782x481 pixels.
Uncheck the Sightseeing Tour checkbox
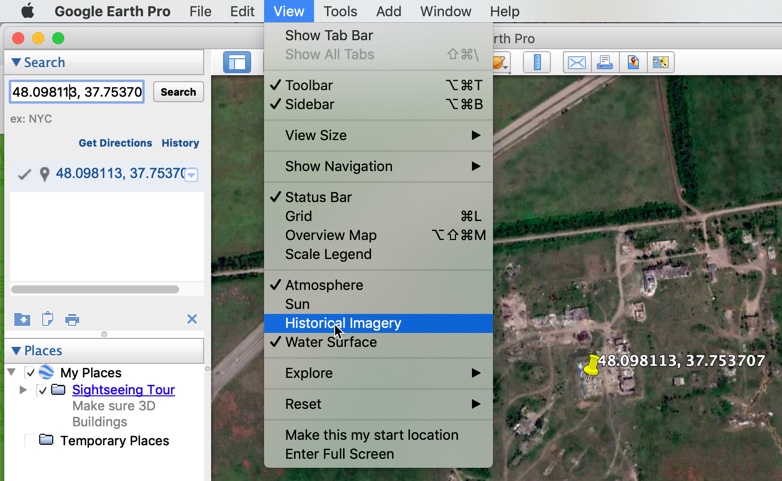pos(42,390)
